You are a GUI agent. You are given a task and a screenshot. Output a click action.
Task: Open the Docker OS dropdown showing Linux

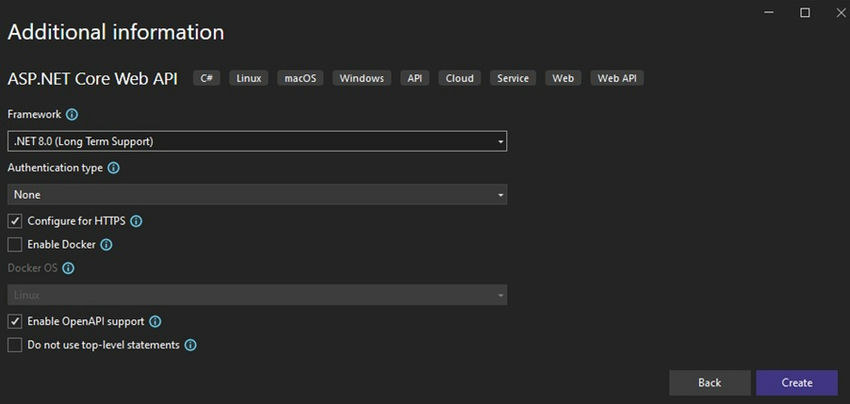coord(257,295)
